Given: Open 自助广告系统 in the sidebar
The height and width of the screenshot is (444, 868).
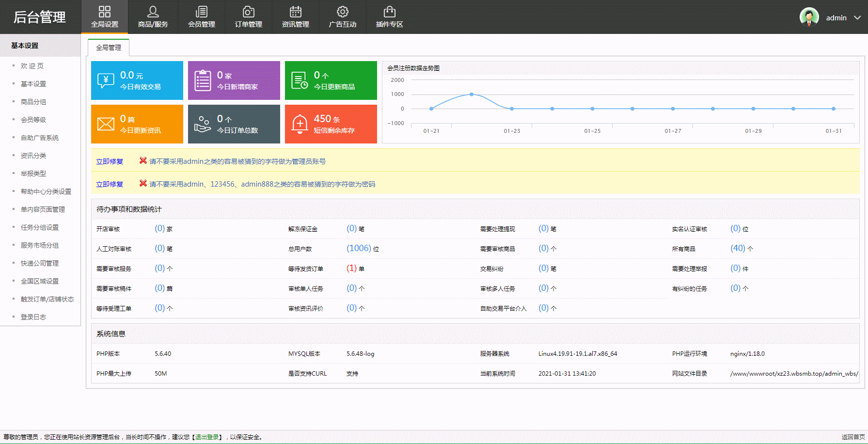Looking at the screenshot, I should (x=40, y=138).
